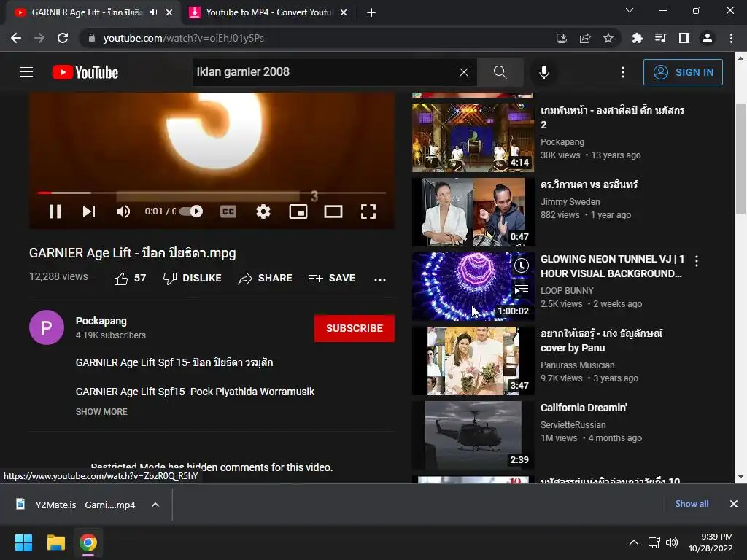Skip to next video
747x560 pixels.
tap(89, 211)
